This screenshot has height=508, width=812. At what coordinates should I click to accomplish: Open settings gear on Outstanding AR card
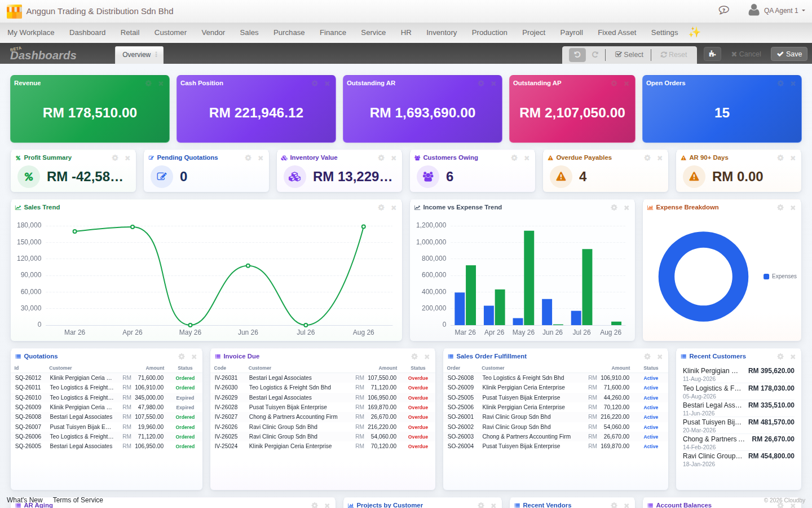pos(481,84)
